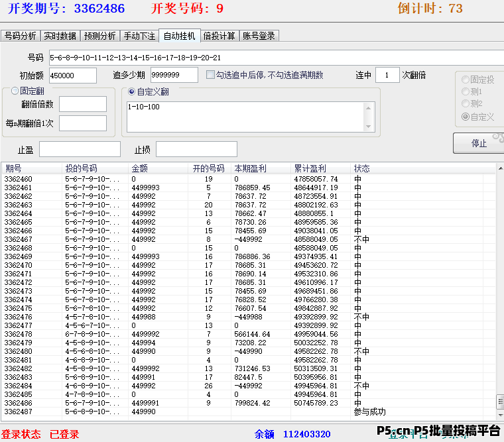Enable the 勾选追中后停 checkbox
The height and width of the screenshot is (442, 504).
pos(211,75)
